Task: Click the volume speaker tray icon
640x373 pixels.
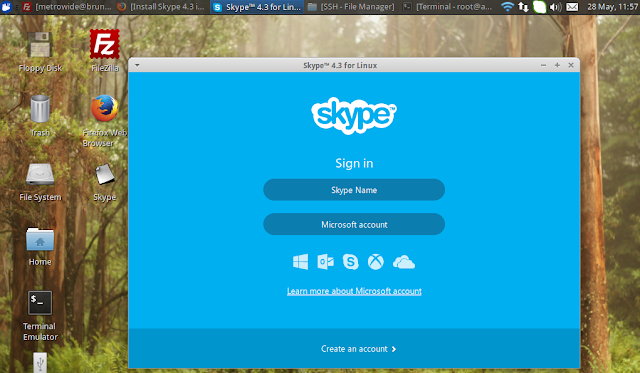Action: click(x=555, y=7)
